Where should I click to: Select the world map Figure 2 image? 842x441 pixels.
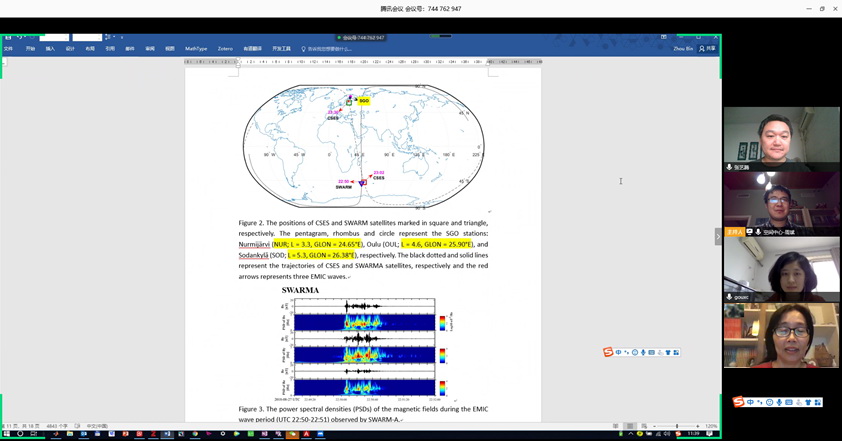point(364,146)
